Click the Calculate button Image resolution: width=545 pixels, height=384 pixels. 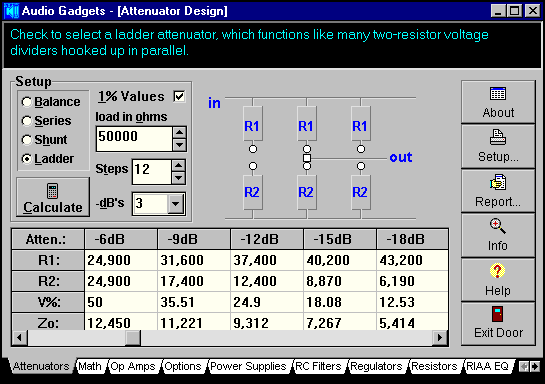pos(53,197)
